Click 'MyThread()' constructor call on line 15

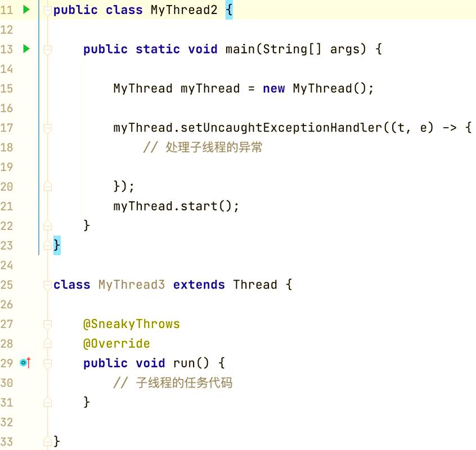tap(330, 89)
